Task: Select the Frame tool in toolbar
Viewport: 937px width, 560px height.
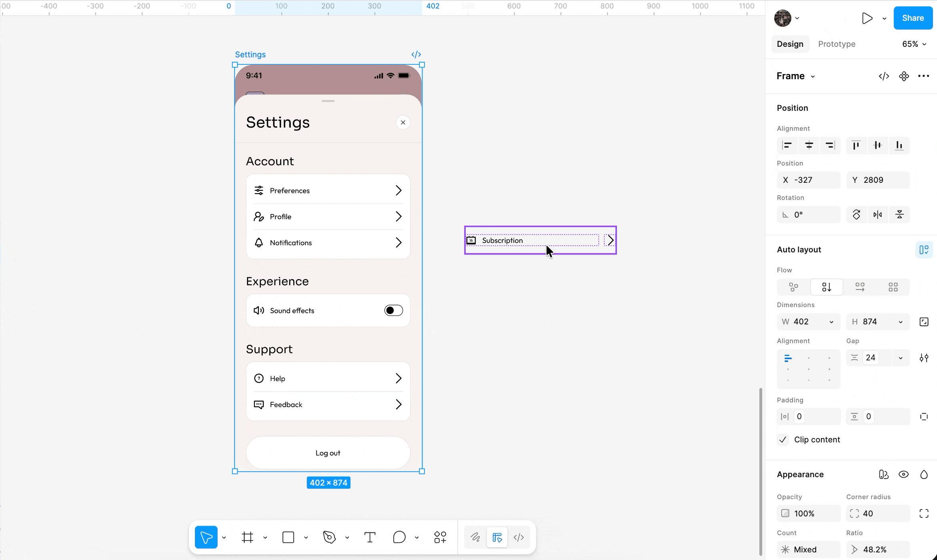Action: 247,537
